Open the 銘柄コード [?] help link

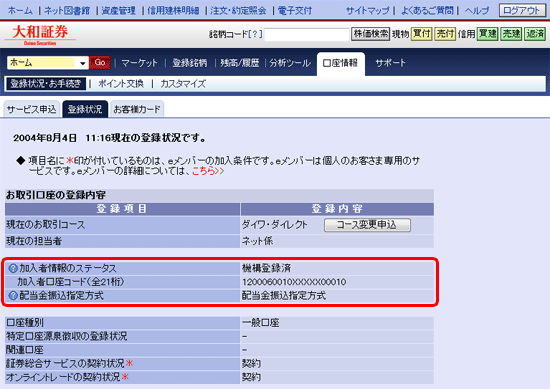point(255,34)
